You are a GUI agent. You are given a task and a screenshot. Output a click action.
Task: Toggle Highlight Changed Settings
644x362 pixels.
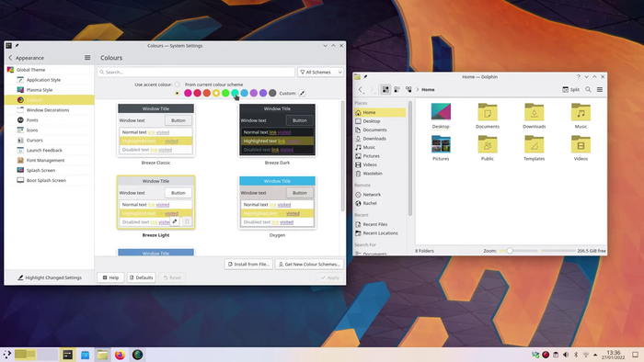pyautogui.click(x=50, y=277)
